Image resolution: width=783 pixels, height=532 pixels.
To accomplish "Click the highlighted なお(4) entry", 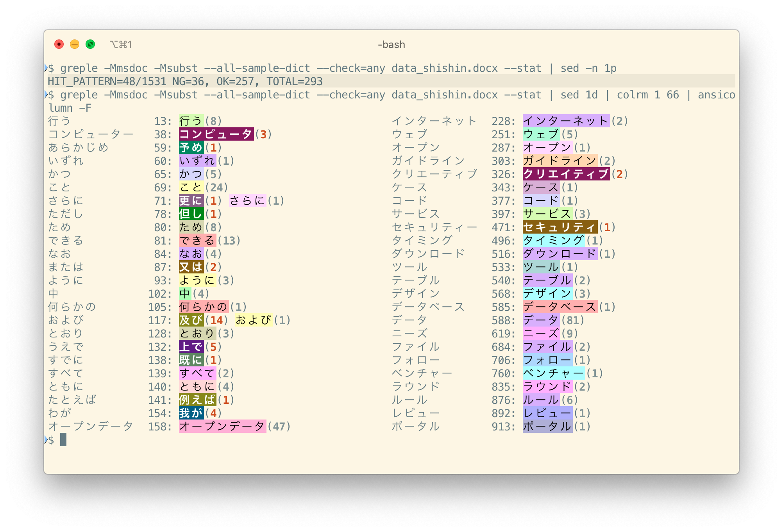I will [x=191, y=254].
